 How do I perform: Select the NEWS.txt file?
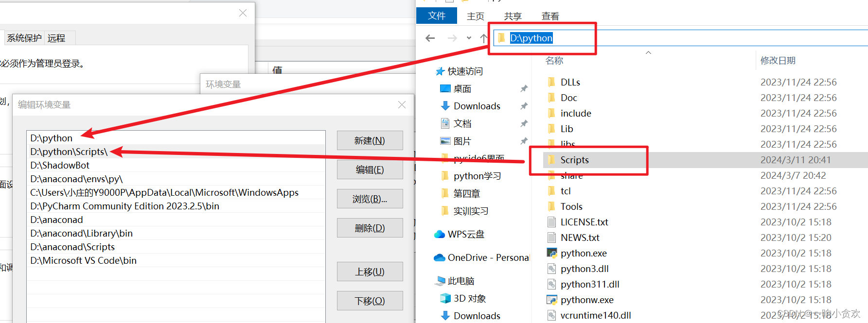580,238
